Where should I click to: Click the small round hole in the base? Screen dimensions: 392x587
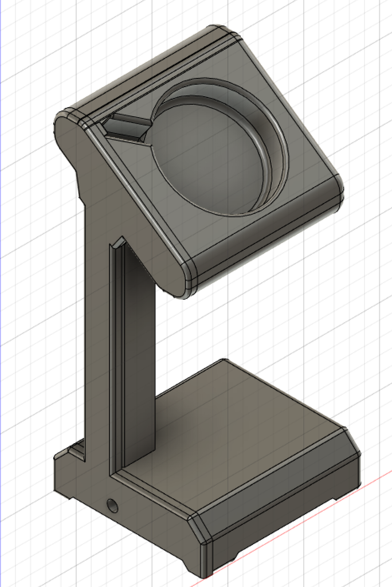pyautogui.click(x=112, y=505)
